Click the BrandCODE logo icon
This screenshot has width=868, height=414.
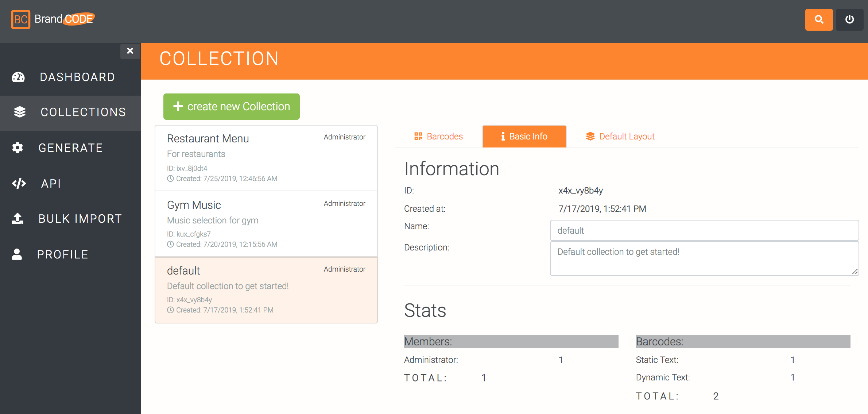(21, 19)
